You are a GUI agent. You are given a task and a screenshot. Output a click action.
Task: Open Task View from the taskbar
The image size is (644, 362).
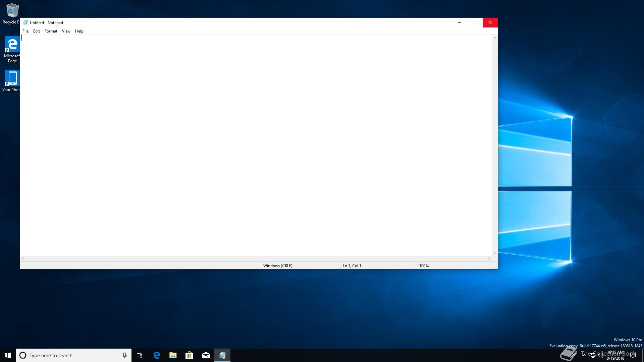(140, 355)
